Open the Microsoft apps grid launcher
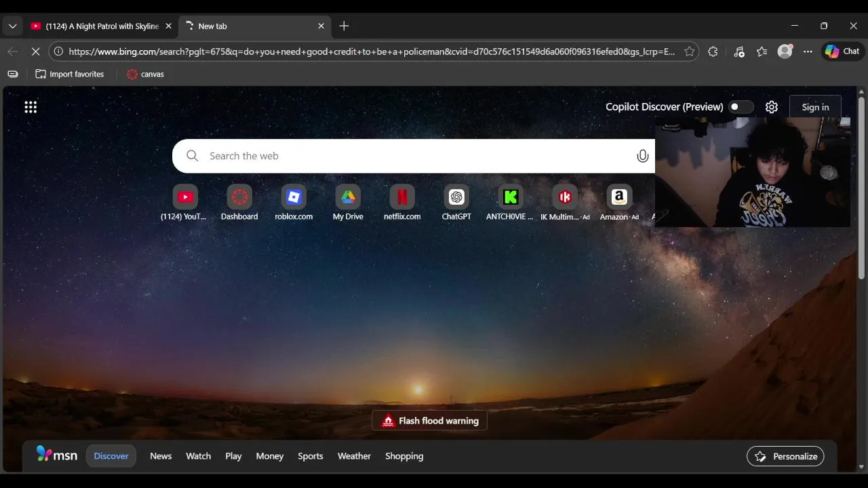 point(31,107)
